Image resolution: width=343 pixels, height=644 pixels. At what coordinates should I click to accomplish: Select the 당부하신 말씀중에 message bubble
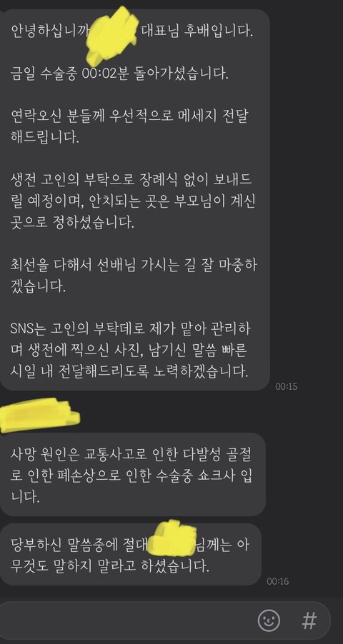pos(130,554)
